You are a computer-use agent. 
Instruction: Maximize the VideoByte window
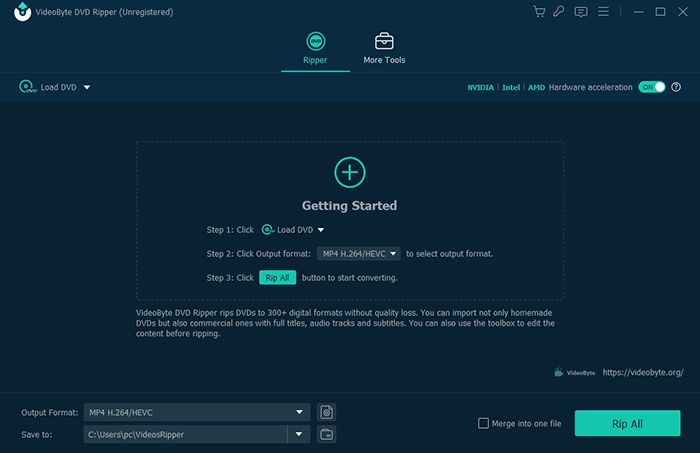click(660, 12)
